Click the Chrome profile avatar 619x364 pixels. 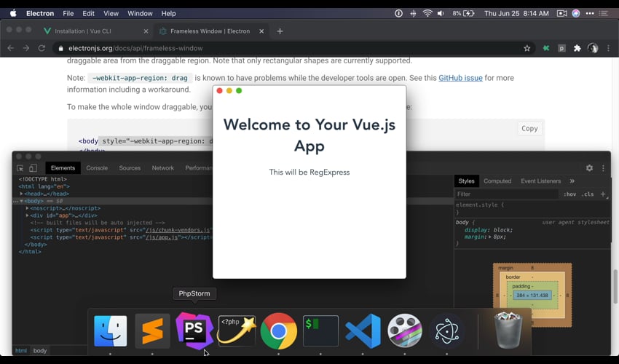point(593,48)
